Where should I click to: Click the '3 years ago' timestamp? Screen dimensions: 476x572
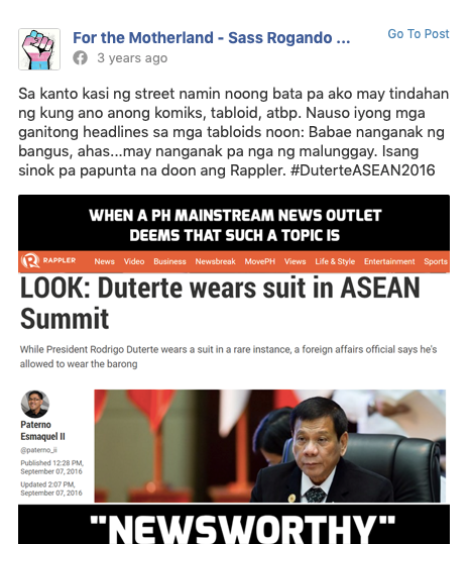132,58
